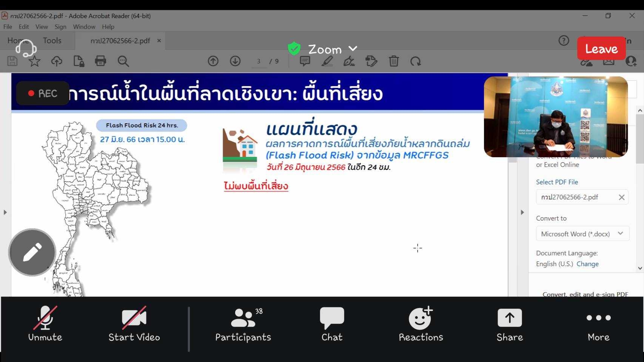Upload the file to cloud storage

57,61
